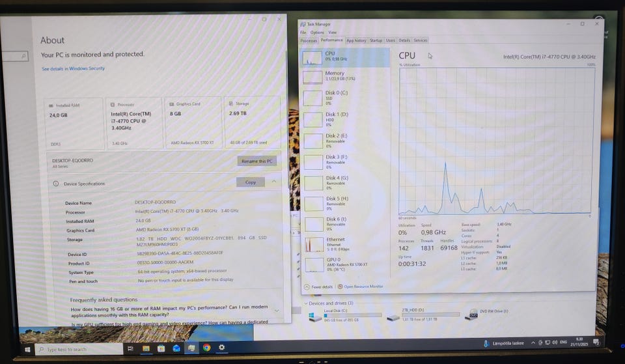Click the Graphics Card 8 GB card

[193, 122]
